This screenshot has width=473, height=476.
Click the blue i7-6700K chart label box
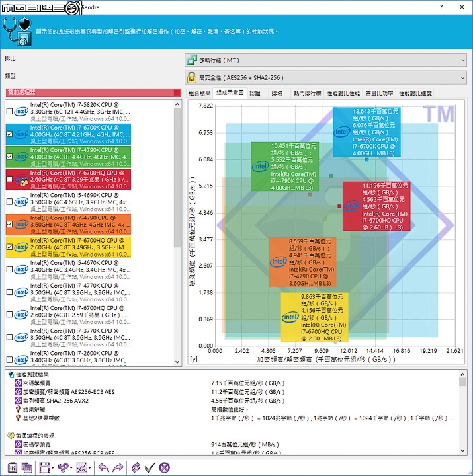click(x=366, y=132)
